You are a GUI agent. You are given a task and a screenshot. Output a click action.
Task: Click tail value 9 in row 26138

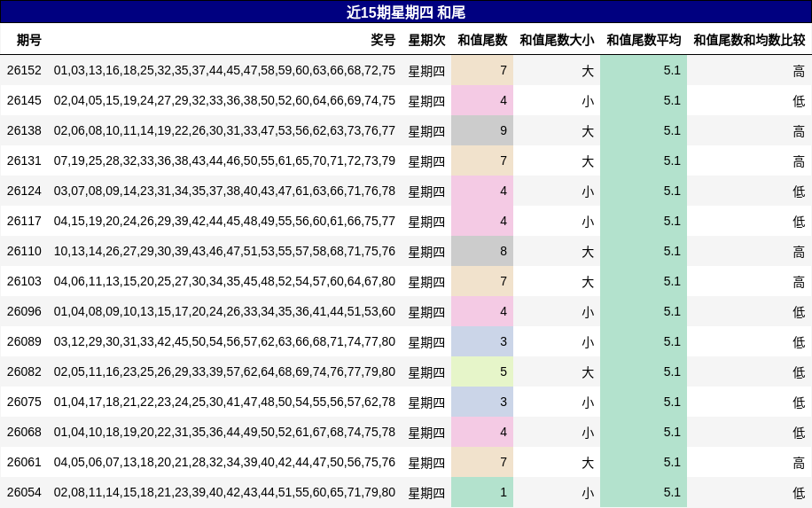482,130
